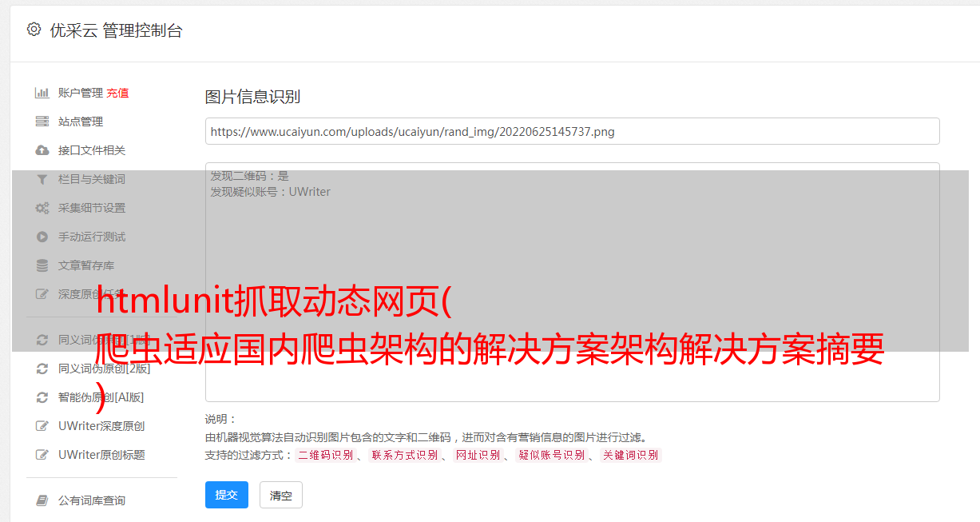Viewport: 980px width, 522px height.
Task: Go to UWriter原创标题 page
Action: pyautogui.click(x=101, y=455)
